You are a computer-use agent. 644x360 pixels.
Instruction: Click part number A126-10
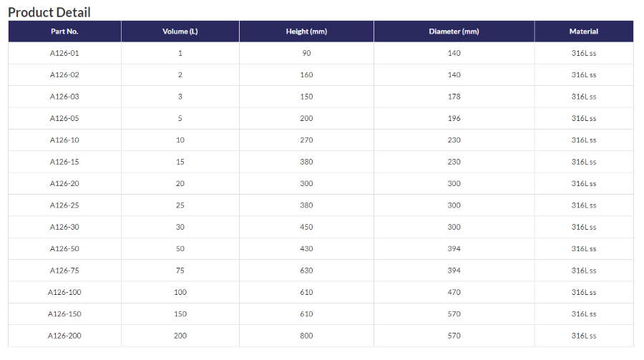coord(64,140)
